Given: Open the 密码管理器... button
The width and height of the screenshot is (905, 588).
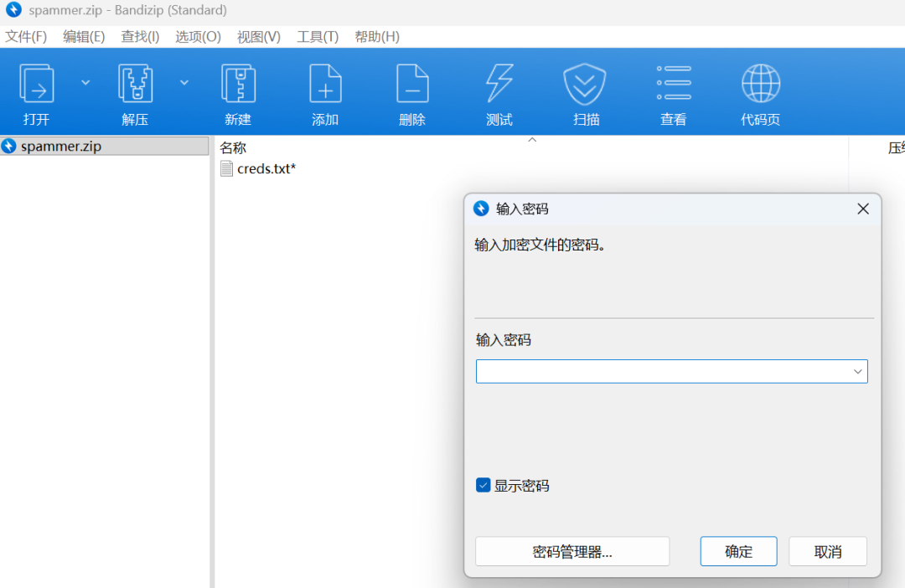Looking at the screenshot, I should pos(572,552).
